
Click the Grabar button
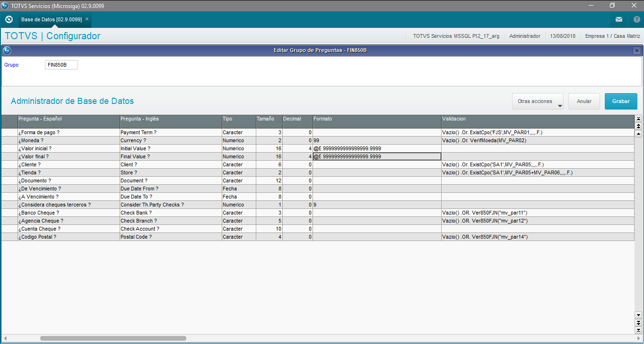621,101
